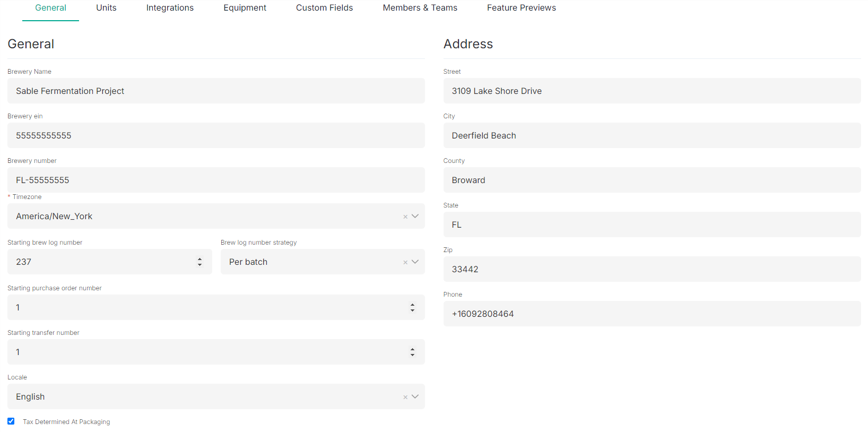Click the Brewery Name input field

tap(216, 91)
